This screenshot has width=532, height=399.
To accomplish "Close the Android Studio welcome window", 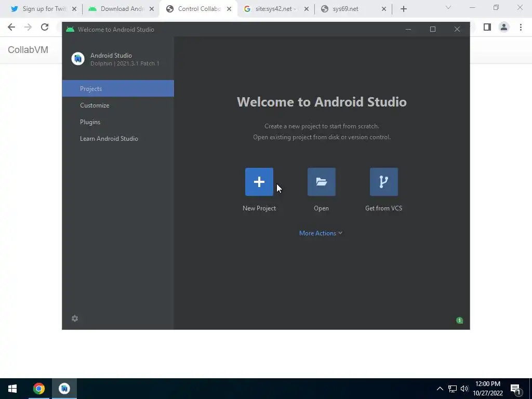I will [x=457, y=30].
